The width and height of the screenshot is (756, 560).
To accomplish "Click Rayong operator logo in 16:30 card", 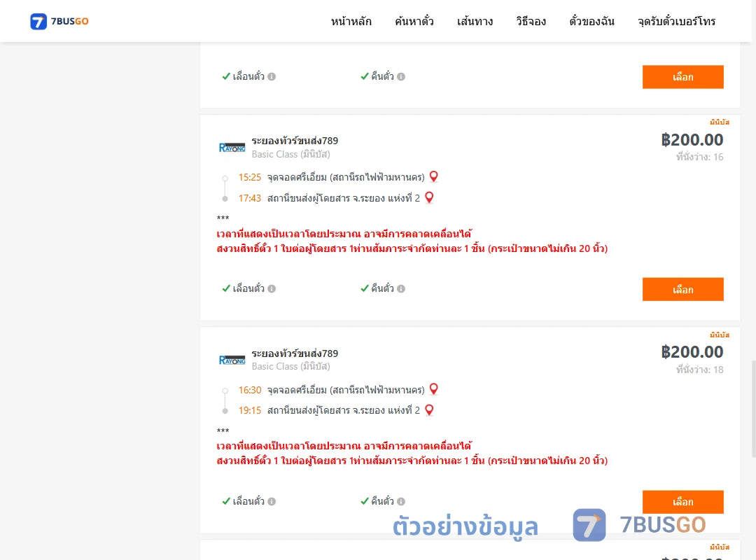I will click(232, 360).
